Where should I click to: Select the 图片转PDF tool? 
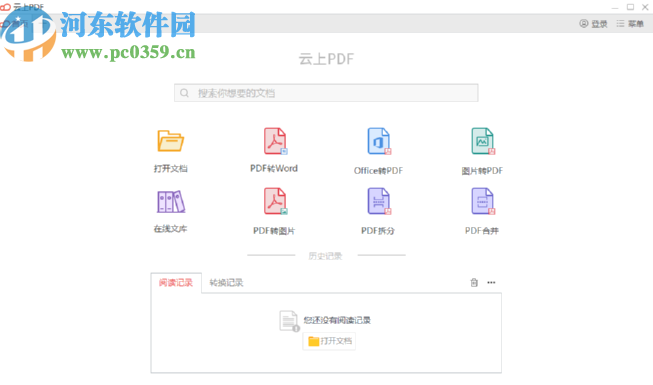coord(483,141)
